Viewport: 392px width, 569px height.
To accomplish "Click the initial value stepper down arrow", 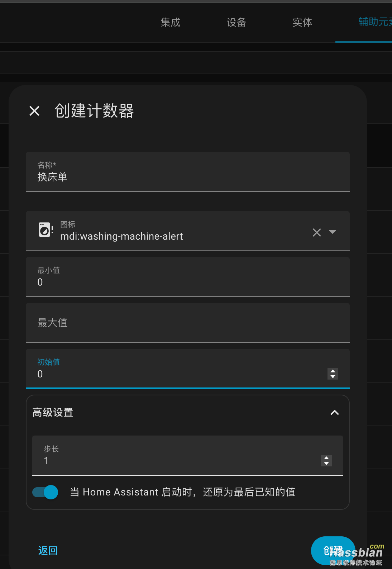I will (333, 377).
